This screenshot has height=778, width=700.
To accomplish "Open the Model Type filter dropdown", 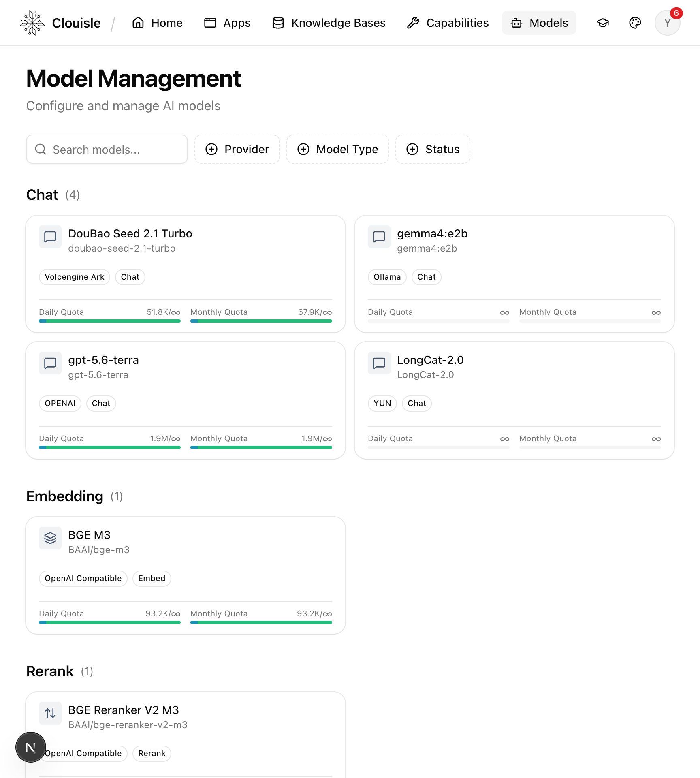I will pyautogui.click(x=337, y=149).
